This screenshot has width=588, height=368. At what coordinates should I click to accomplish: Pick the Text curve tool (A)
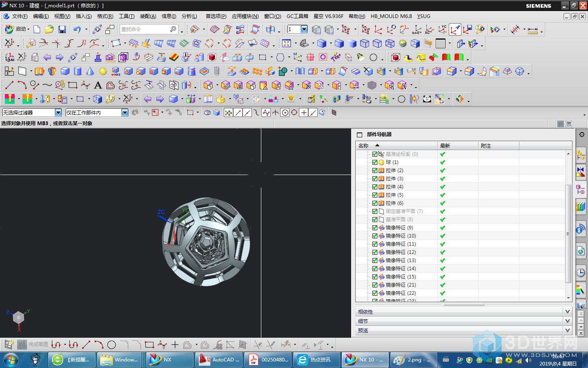[x=98, y=85]
